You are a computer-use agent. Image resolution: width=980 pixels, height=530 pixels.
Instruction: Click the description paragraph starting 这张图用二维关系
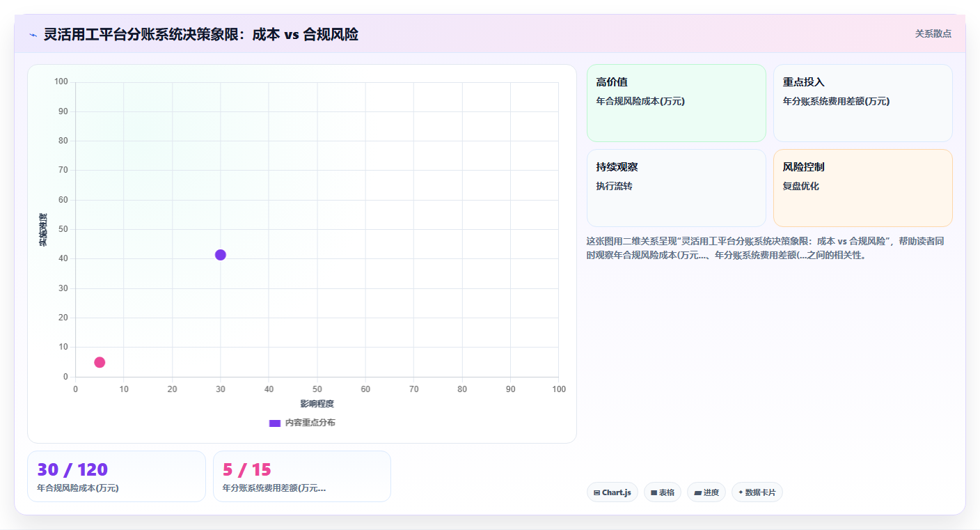tap(766, 248)
